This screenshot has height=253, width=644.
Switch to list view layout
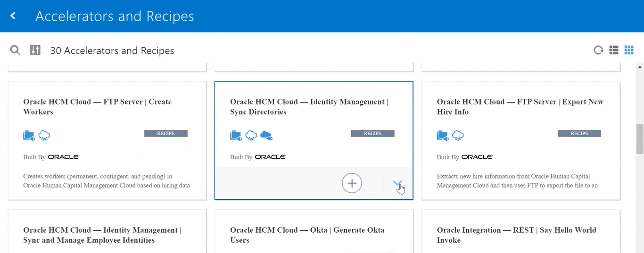614,50
